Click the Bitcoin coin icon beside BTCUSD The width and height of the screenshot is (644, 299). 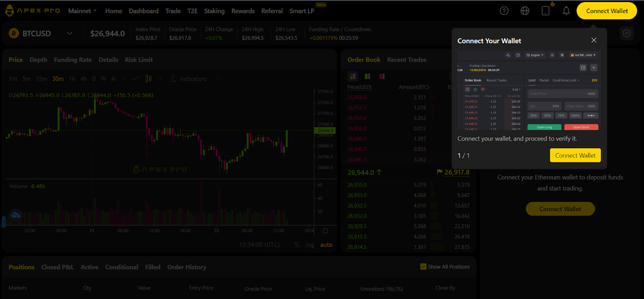point(14,33)
